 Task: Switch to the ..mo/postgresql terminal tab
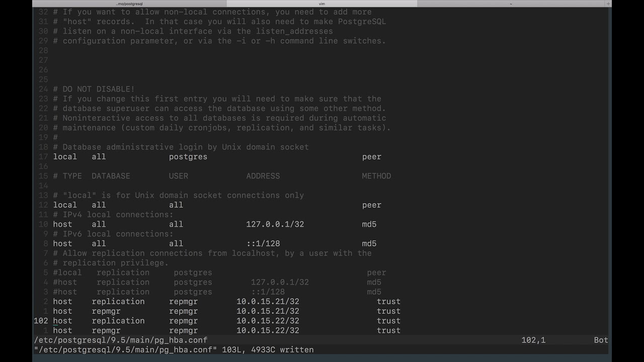(129, 4)
